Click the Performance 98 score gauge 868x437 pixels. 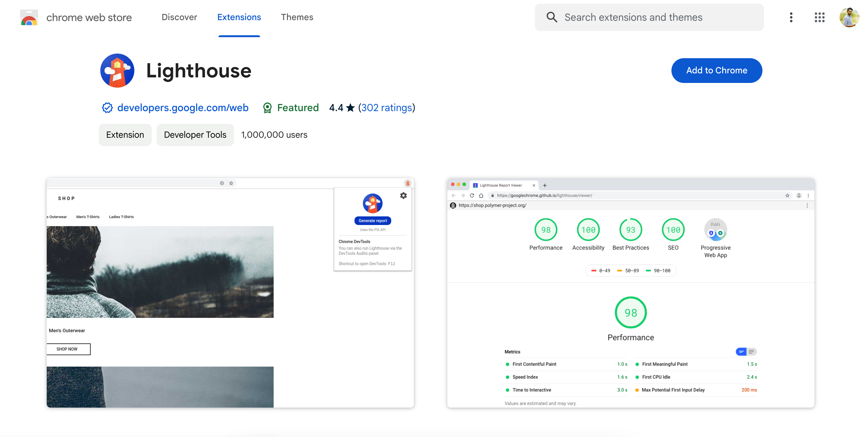pos(546,230)
